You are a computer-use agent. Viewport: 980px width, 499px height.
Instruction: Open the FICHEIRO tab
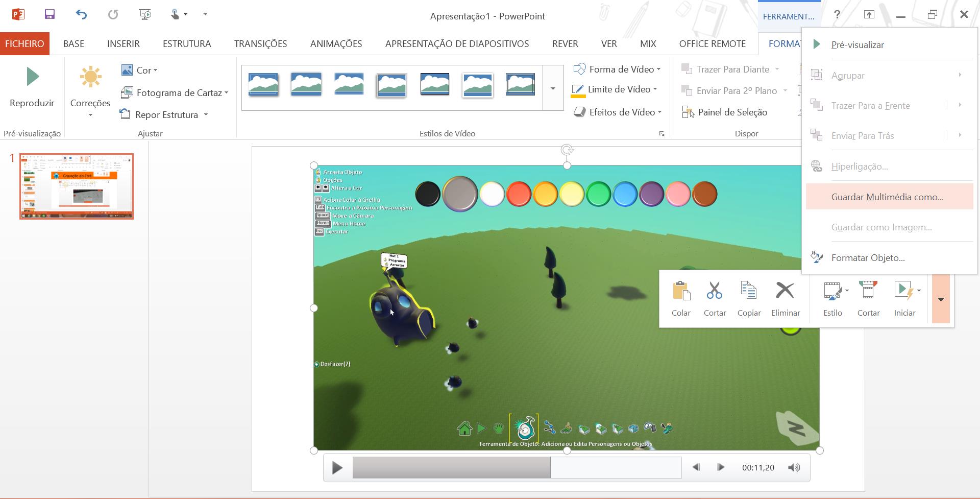24,43
